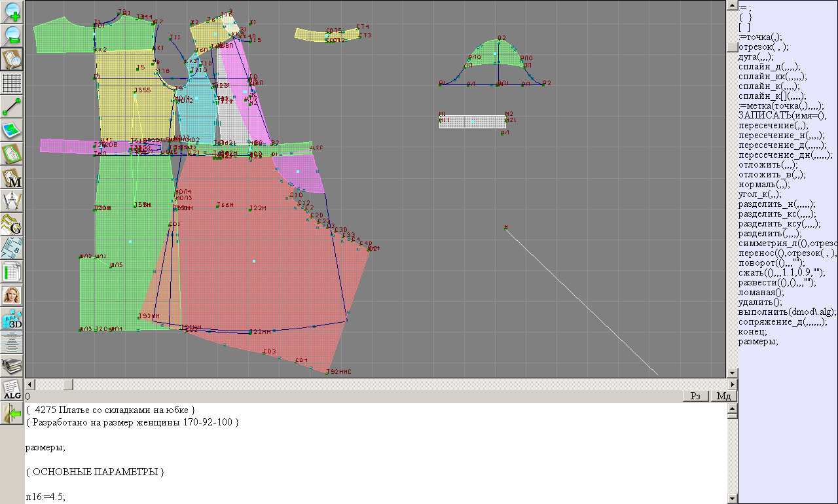The height and width of the screenshot is (504, 838).
Task: Open the woman portrait icon
Action: click(12, 295)
